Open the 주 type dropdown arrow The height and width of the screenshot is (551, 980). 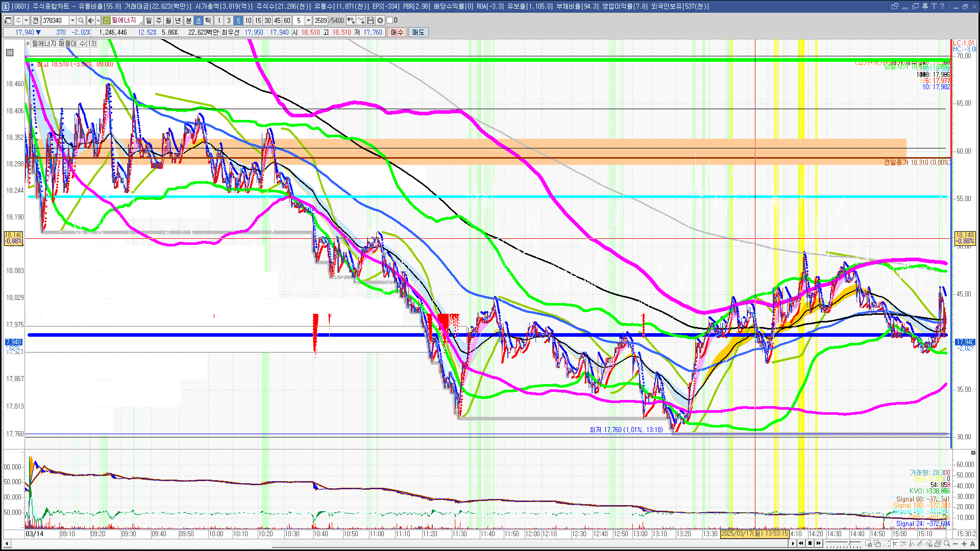pos(26,20)
